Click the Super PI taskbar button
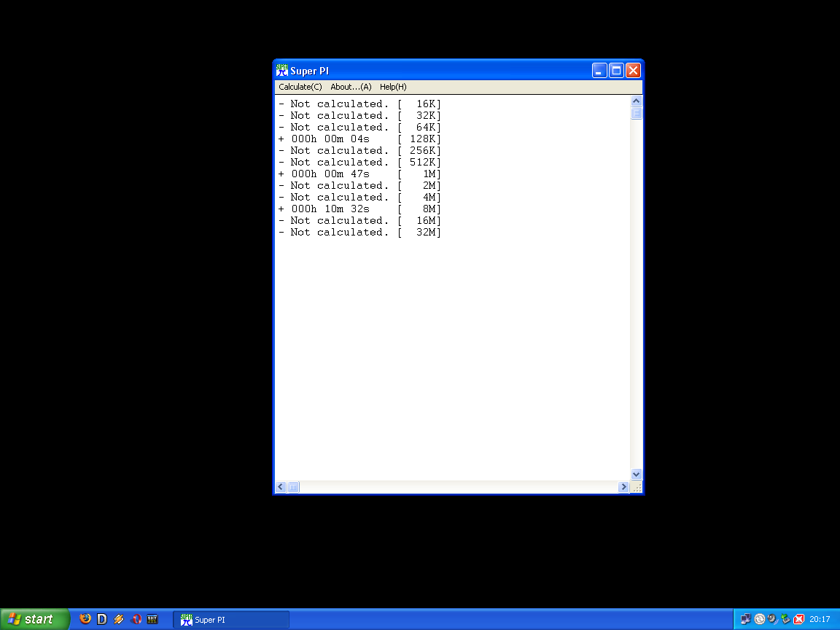 click(x=231, y=620)
